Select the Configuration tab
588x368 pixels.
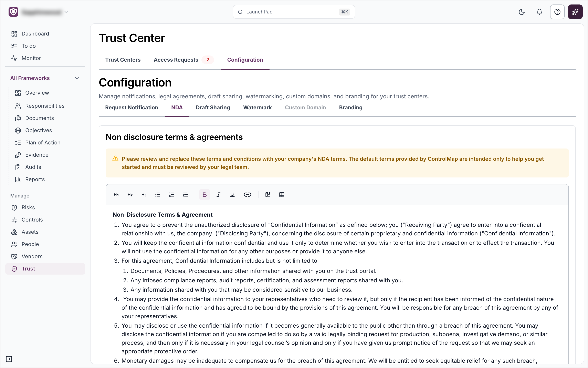[245, 60]
